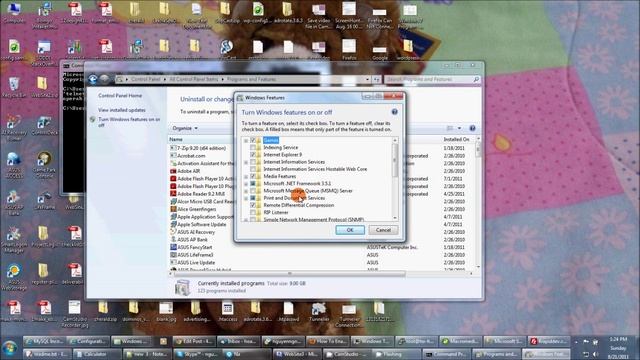The height and width of the screenshot is (360, 640).
Task: Uncheck the Internet Explorer 9 checkbox
Action: [253, 155]
